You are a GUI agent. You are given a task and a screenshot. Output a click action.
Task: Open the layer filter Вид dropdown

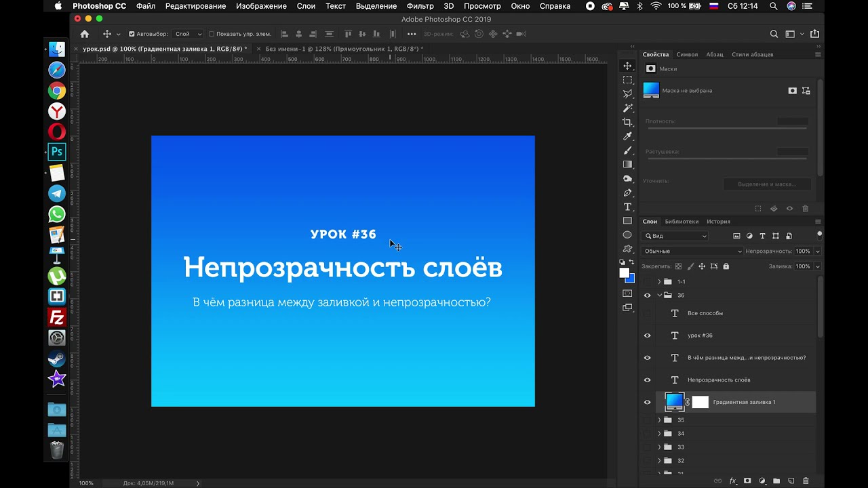[675, 236]
